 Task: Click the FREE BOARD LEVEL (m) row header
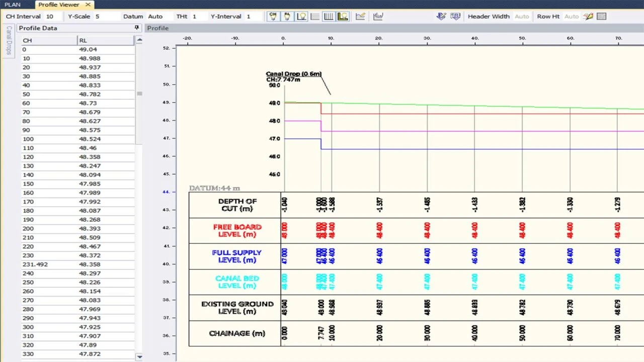(234, 230)
